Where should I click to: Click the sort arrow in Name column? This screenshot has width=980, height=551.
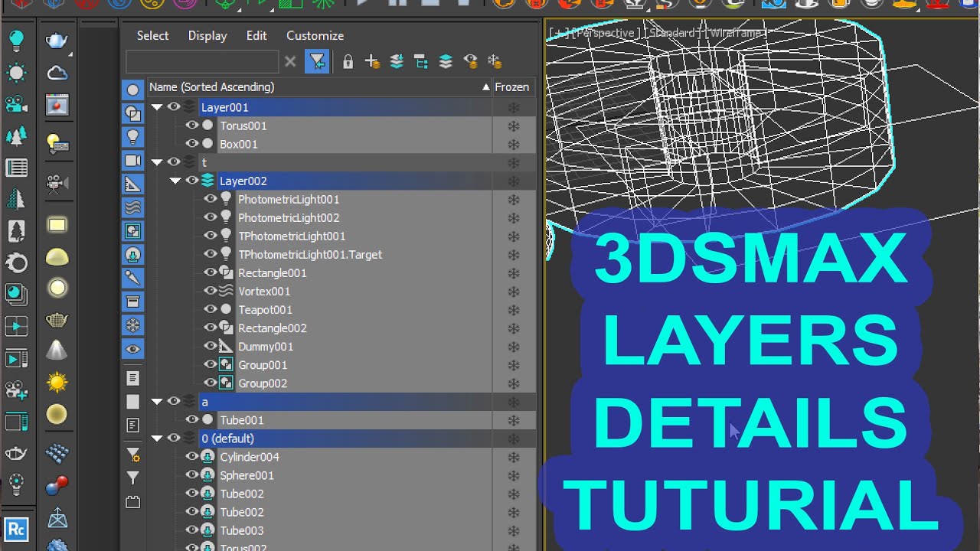click(485, 87)
